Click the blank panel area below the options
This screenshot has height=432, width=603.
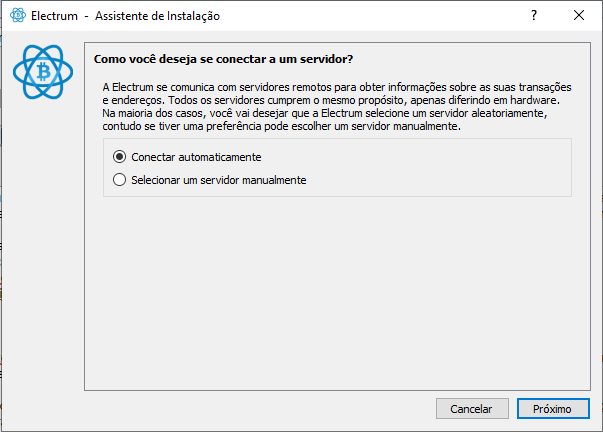pyautogui.click(x=337, y=292)
